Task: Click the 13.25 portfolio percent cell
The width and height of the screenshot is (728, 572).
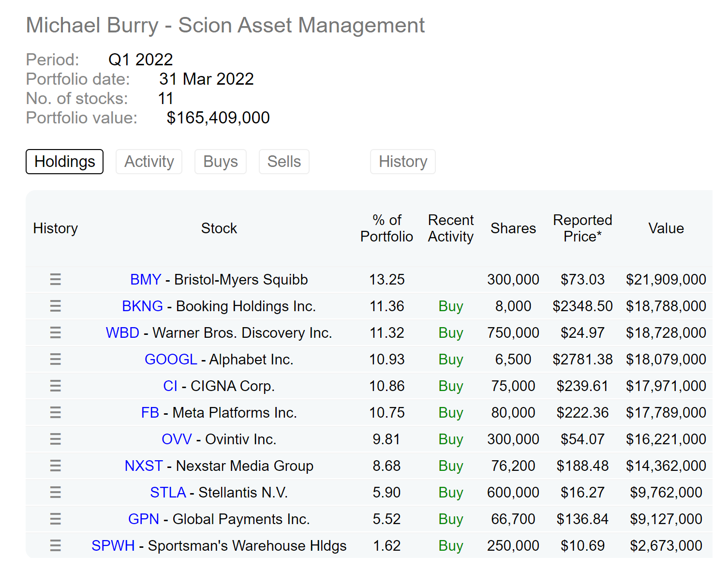Action: (386, 280)
